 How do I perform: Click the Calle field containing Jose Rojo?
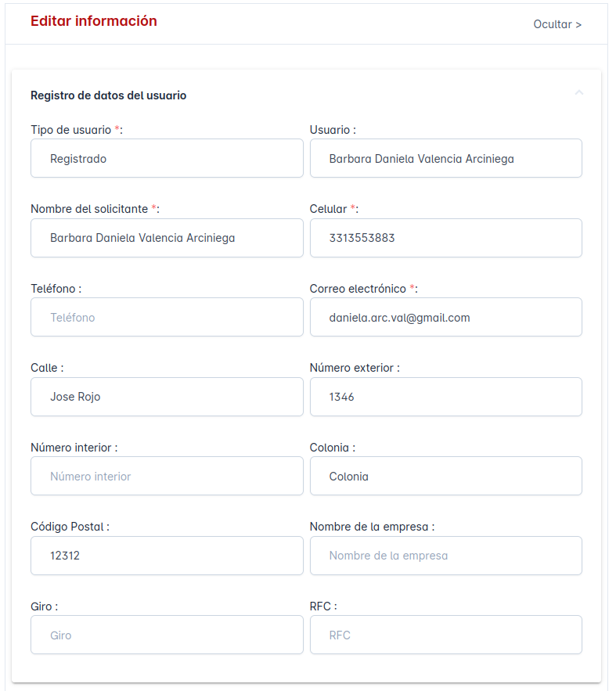pyautogui.click(x=167, y=397)
